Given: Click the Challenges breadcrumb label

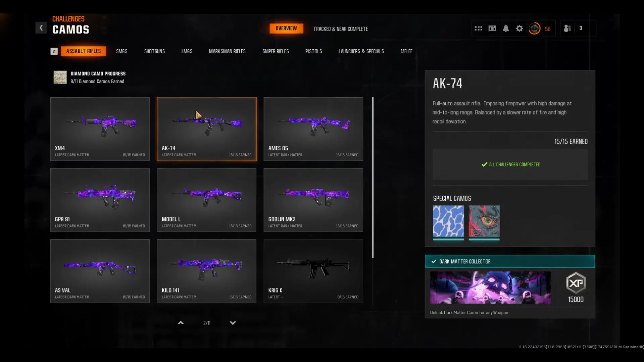Looking at the screenshot, I should [68, 19].
